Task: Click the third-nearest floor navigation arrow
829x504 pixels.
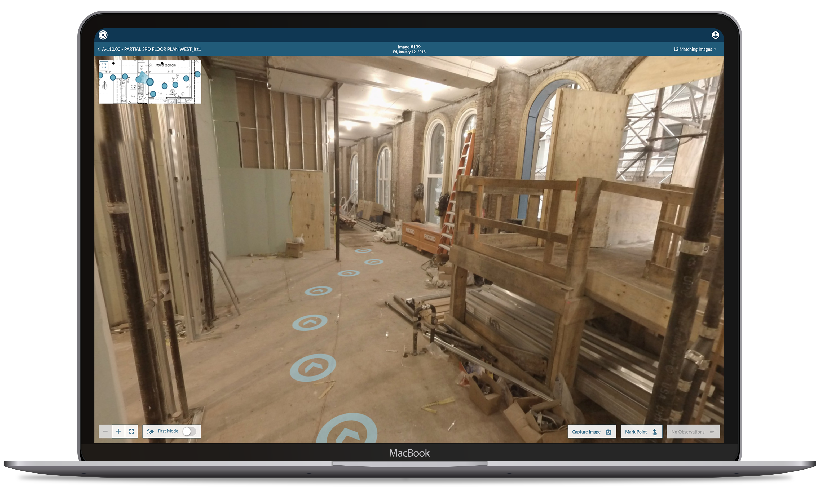Action: click(310, 323)
